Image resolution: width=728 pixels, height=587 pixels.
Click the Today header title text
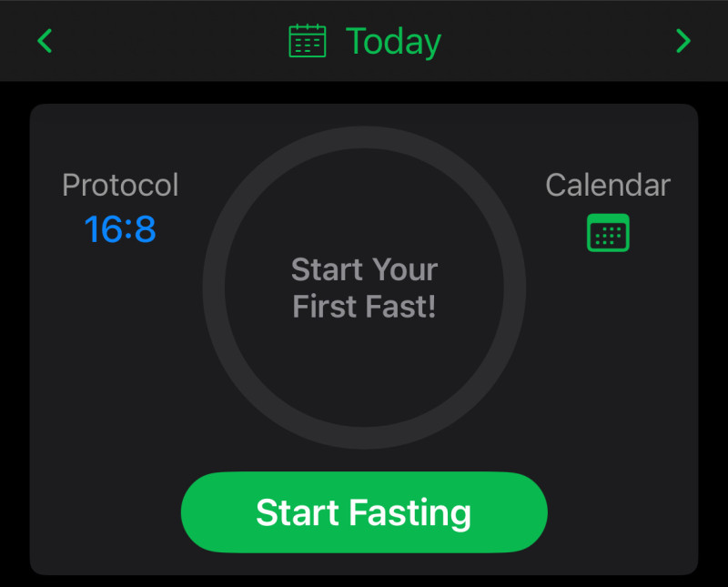[x=393, y=42]
